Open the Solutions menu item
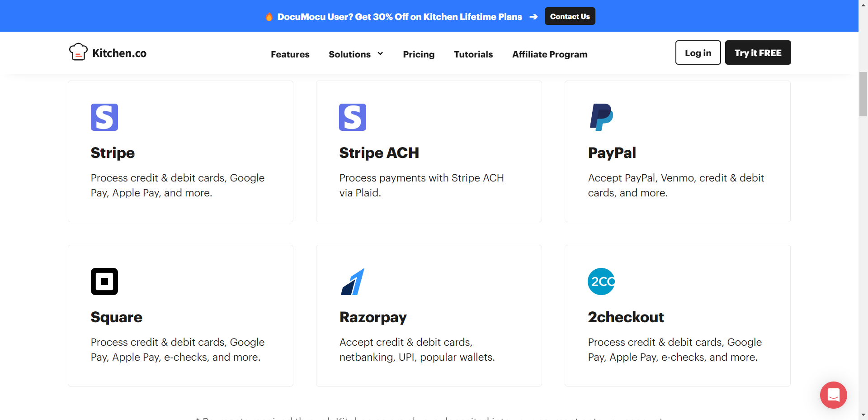 349,54
